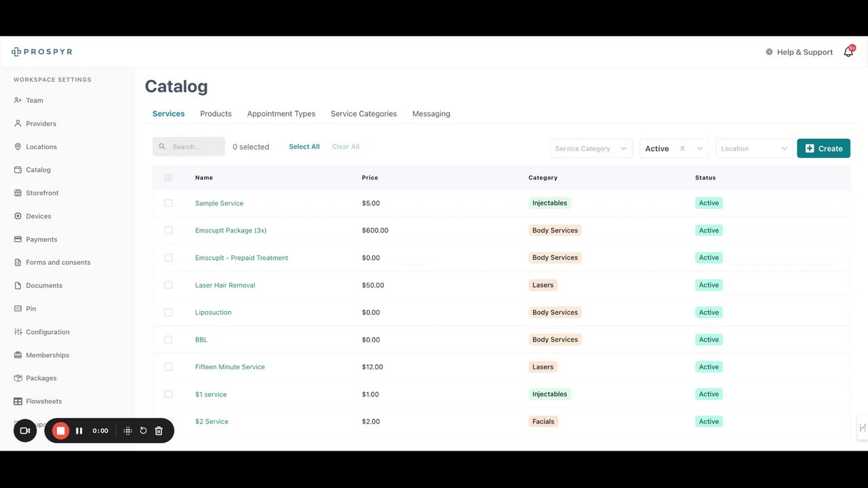Open Payments section in sidebar
Image resolution: width=868 pixels, height=488 pixels.
(x=41, y=239)
